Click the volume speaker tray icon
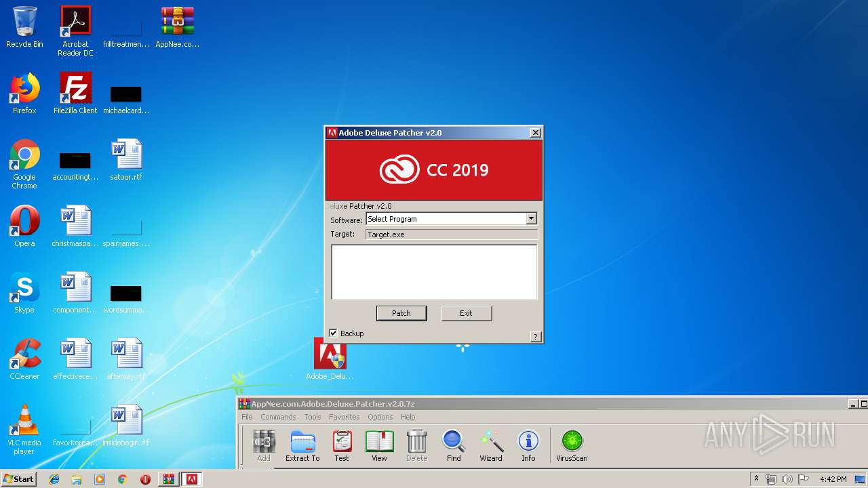This screenshot has width=868, height=488. click(787, 479)
